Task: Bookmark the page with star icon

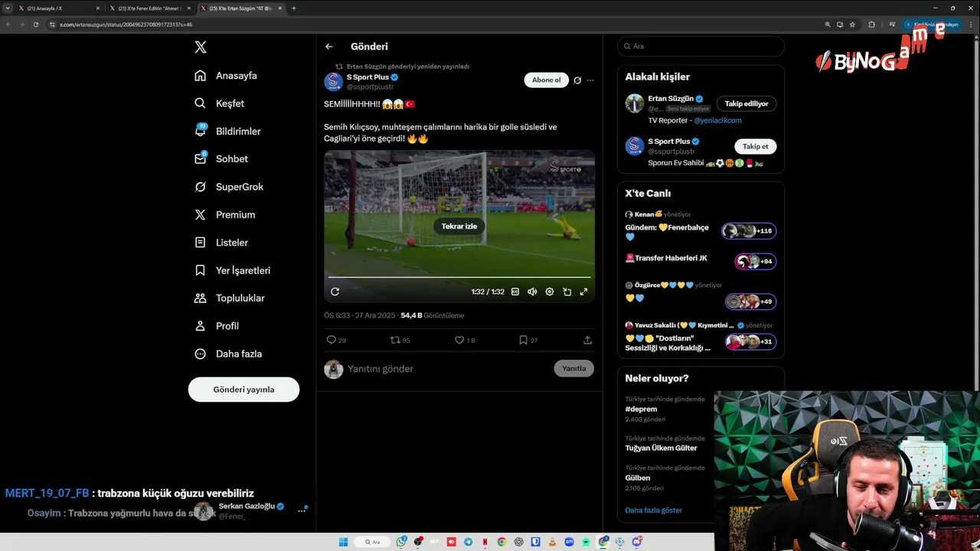Action: 852,24
